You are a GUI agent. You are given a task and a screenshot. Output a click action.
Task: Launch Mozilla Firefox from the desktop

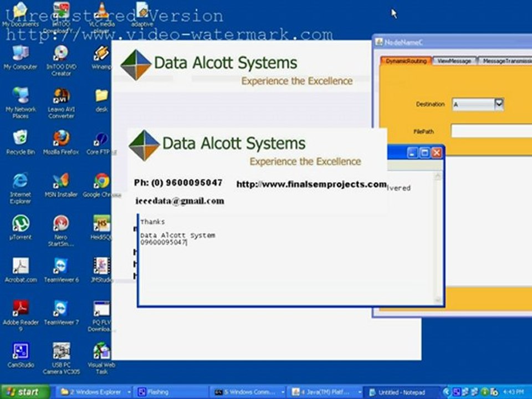(x=61, y=142)
